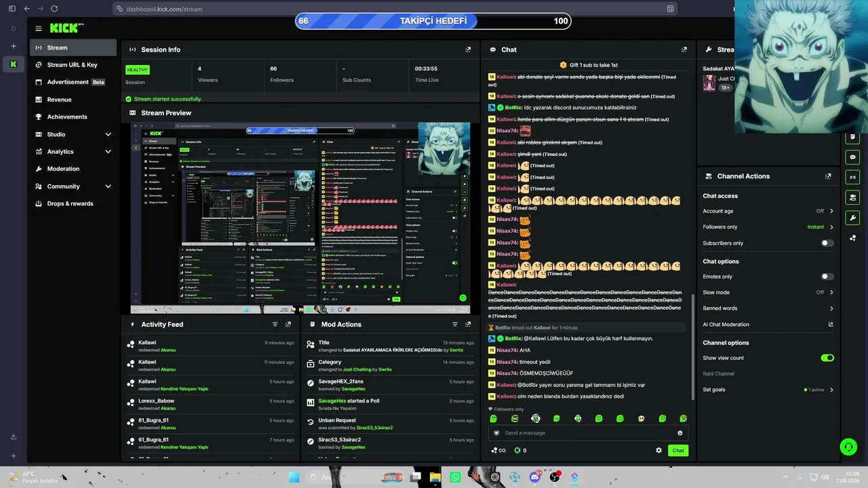Open the Kick logo home link

coord(66,28)
